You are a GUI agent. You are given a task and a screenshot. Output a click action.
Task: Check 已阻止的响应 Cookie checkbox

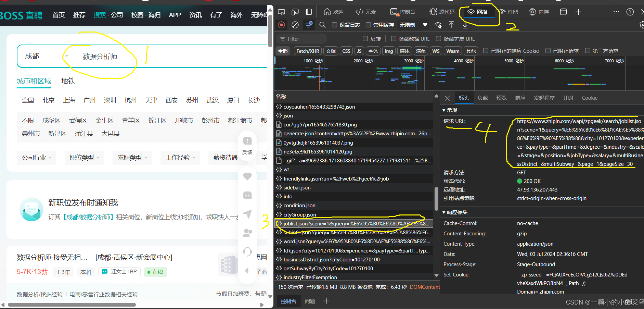[x=486, y=51]
